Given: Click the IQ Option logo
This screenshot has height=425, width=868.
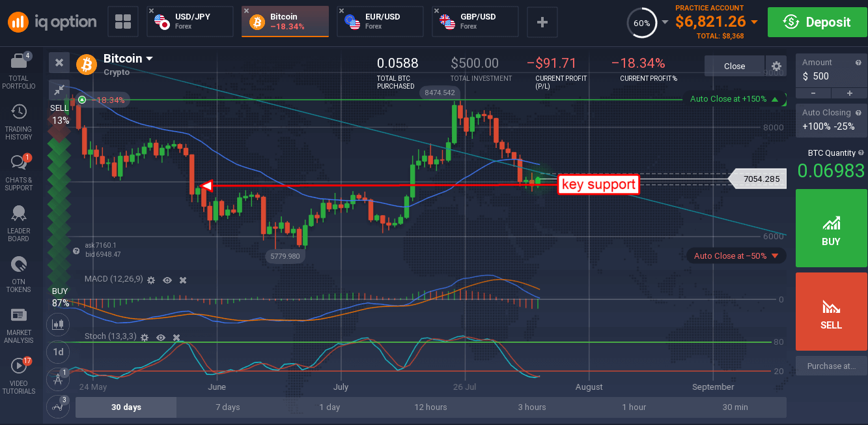Looking at the screenshot, I should click(52, 22).
